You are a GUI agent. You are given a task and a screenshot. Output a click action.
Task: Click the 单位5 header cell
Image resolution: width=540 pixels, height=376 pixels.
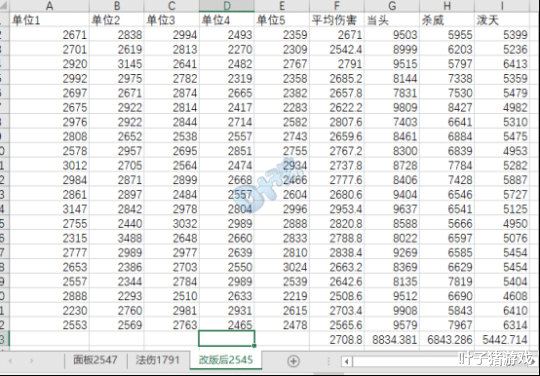tap(282, 20)
